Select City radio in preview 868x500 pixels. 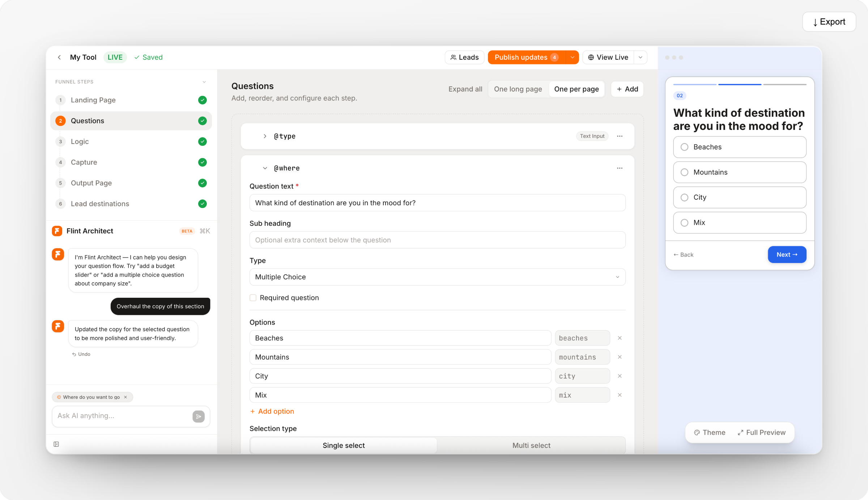coord(684,198)
